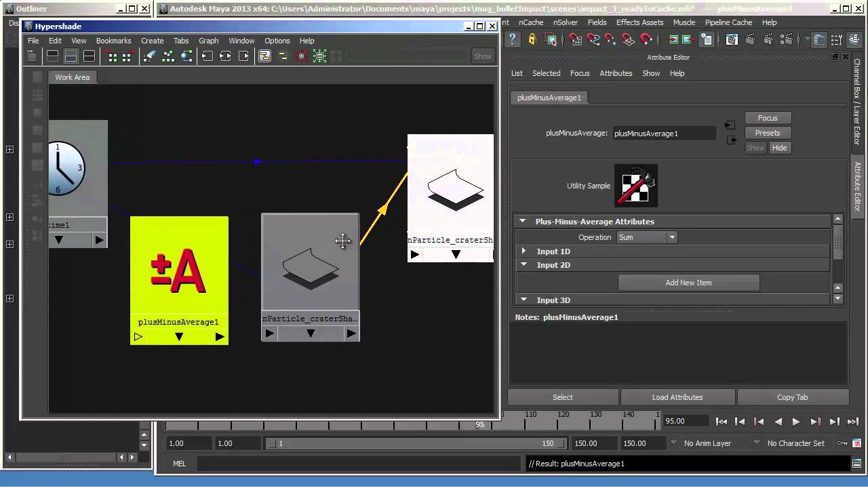Click the snap to view planes magnet
The image size is (868, 488).
629,39
